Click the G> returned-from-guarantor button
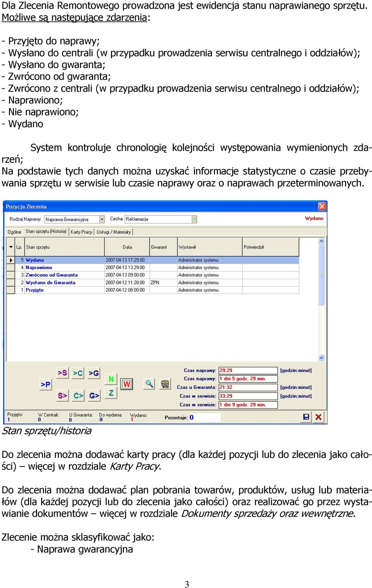372x588 pixels. (94, 395)
